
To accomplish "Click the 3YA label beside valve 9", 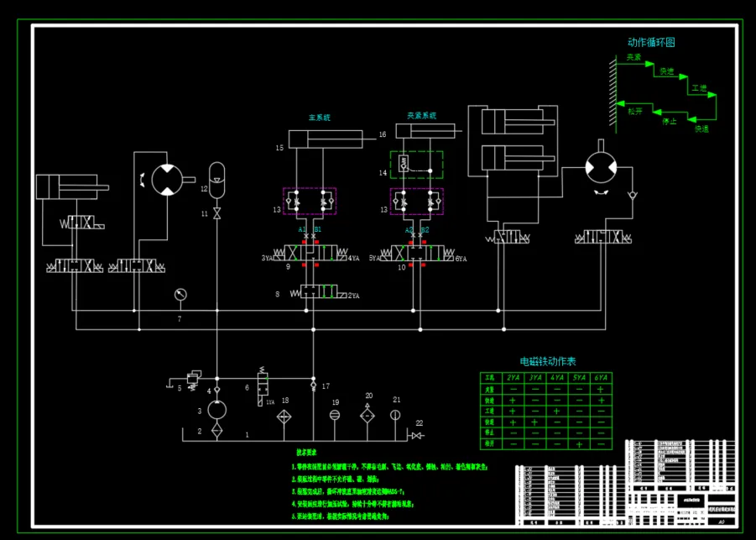I will [x=267, y=258].
